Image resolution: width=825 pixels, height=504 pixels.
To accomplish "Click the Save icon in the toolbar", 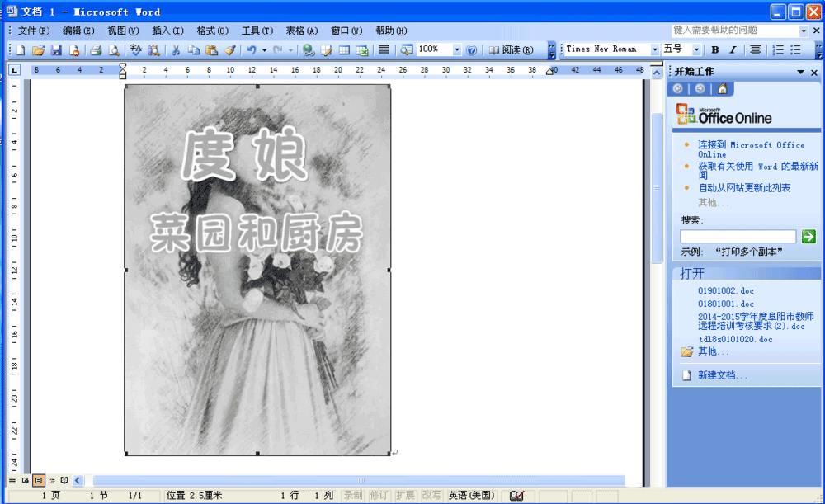I will point(56,50).
